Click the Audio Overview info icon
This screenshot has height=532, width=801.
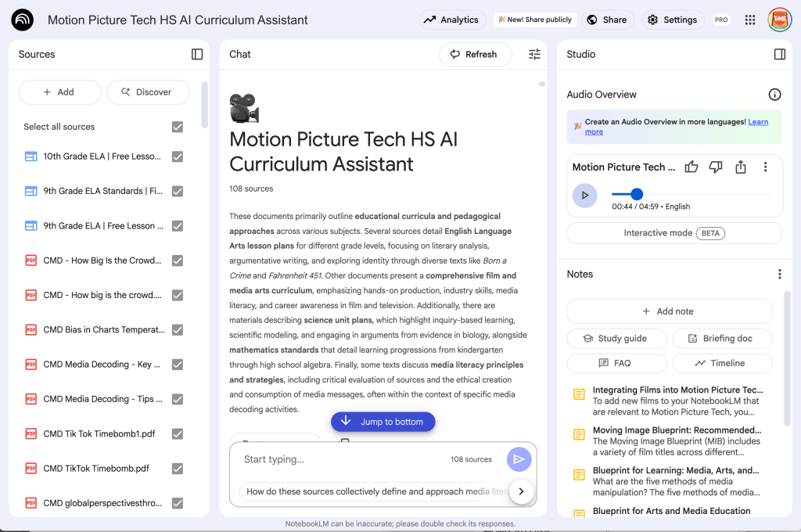coord(774,95)
